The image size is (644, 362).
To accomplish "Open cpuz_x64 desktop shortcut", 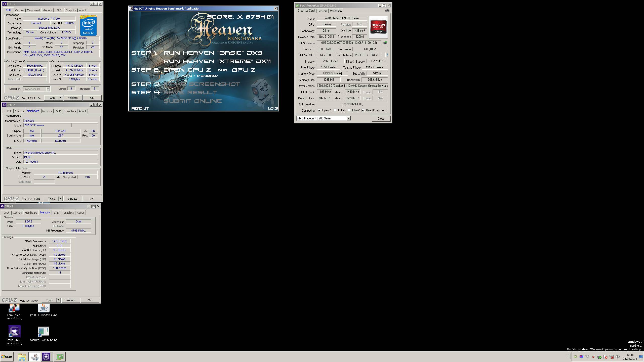I will coord(14,335).
